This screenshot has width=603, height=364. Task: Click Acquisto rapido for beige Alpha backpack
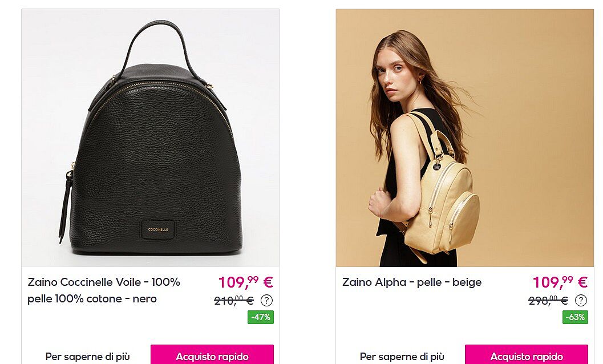[x=527, y=355]
